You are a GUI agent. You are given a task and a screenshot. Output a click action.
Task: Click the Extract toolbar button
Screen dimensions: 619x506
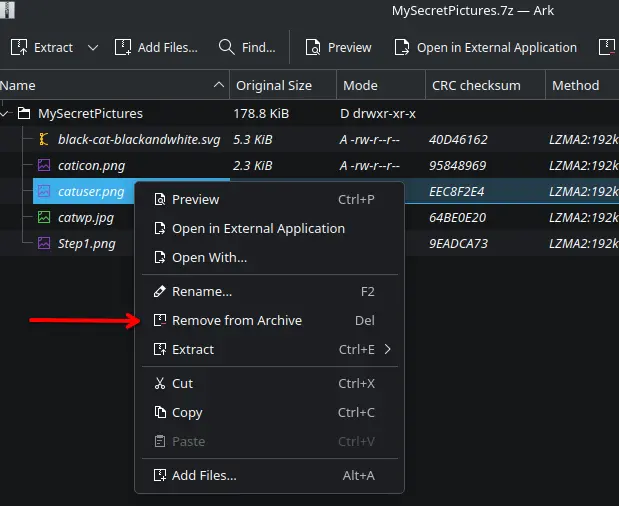pyautogui.click(x=42, y=47)
